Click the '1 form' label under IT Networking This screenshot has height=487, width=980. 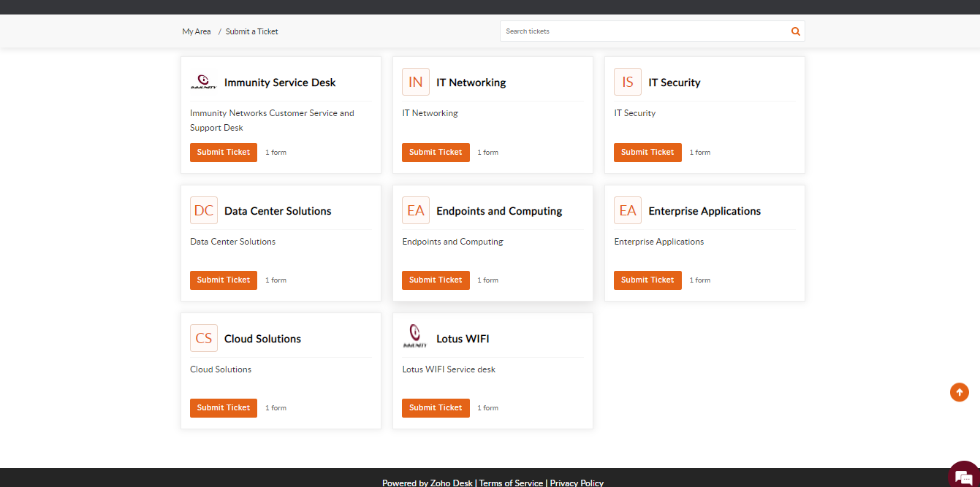coord(488,153)
